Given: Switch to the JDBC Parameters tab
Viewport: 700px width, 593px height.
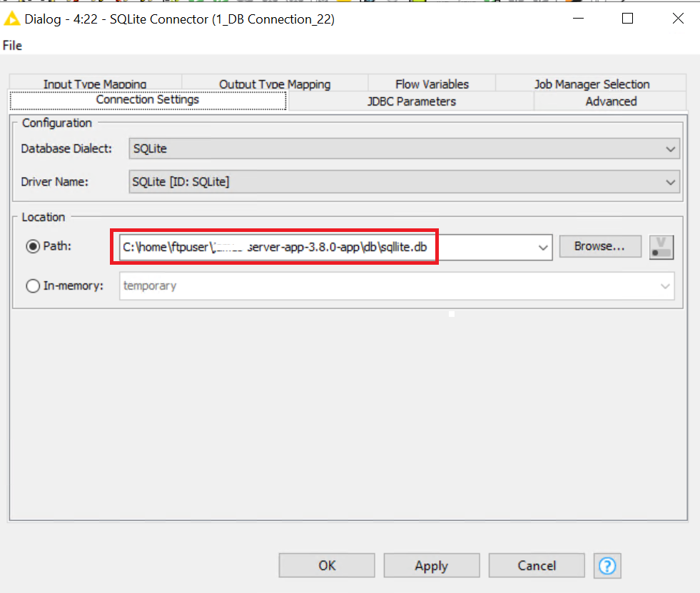Looking at the screenshot, I should coord(411,101).
